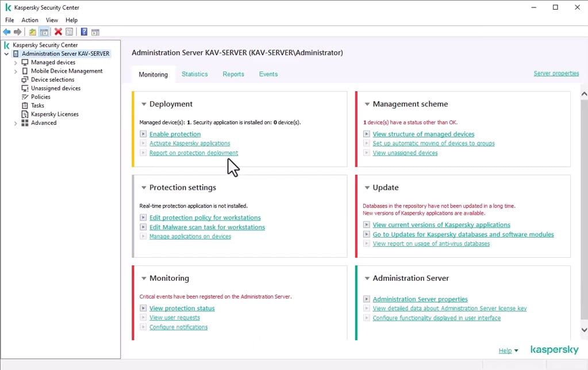This screenshot has width=588, height=370.
Task: Open Tasks clipboard icon in tree
Action: [25, 105]
